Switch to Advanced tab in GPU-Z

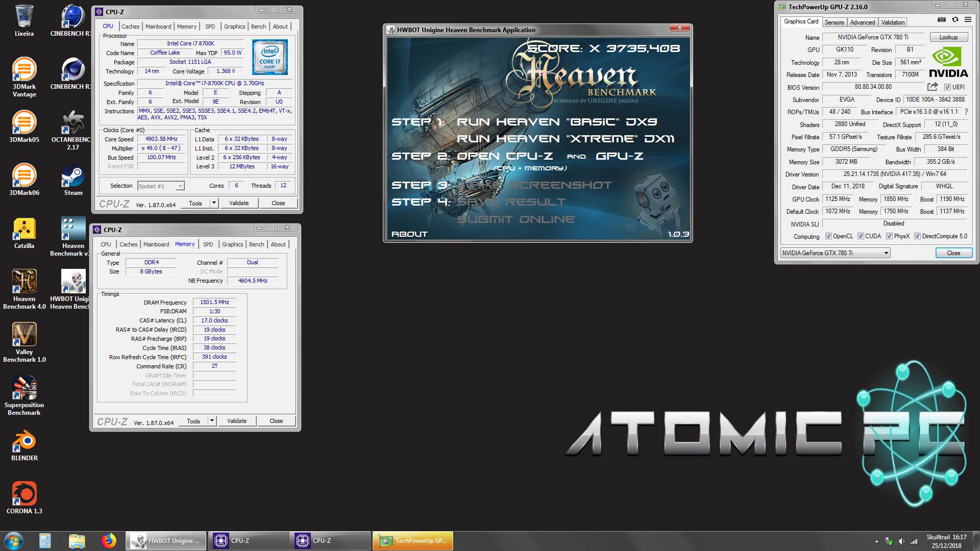[863, 22]
